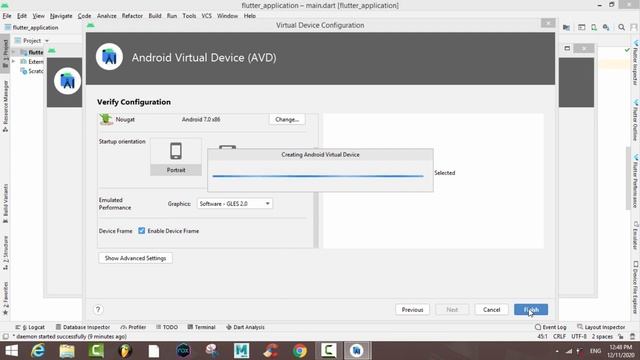This screenshot has width=640, height=360.
Task: Open the Event Log
Action: [x=550, y=327]
